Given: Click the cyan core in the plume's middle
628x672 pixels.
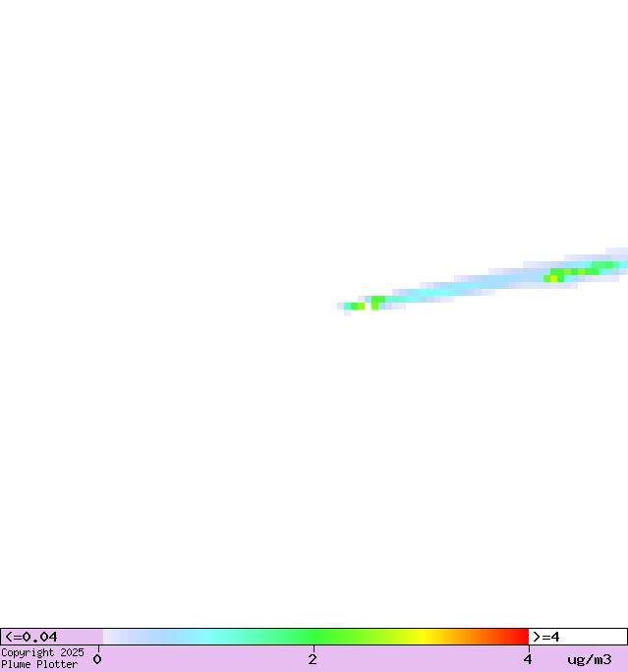Looking at the screenshot, I should point(462,286).
